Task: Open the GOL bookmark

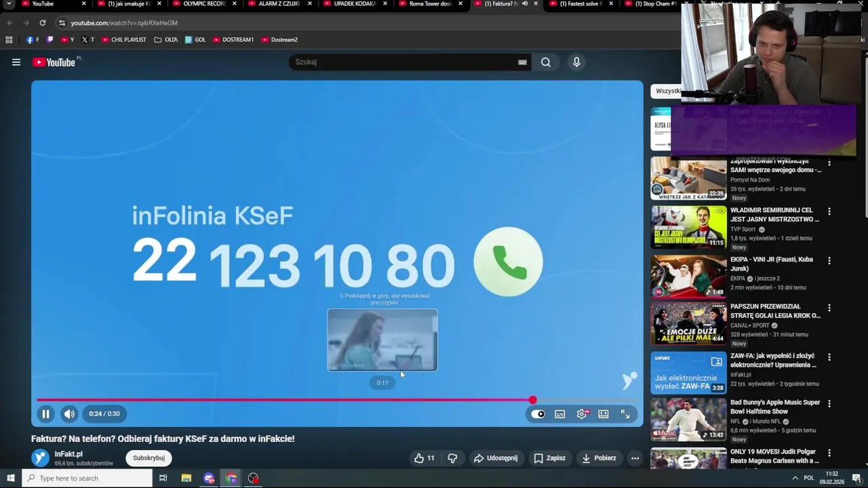Action: click(x=195, y=40)
